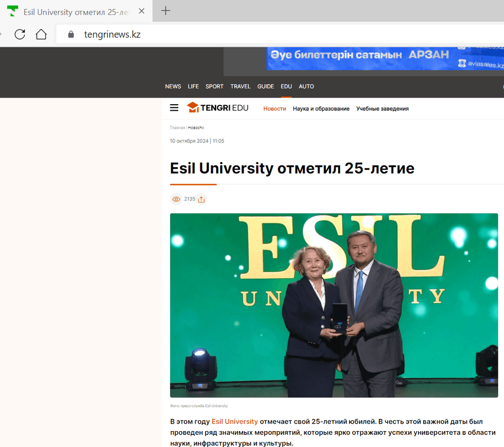Open the LIFE section

click(x=193, y=86)
